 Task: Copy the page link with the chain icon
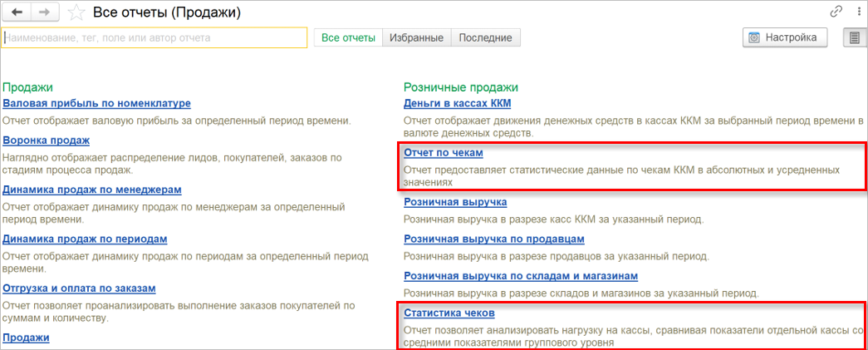tap(836, 12)
